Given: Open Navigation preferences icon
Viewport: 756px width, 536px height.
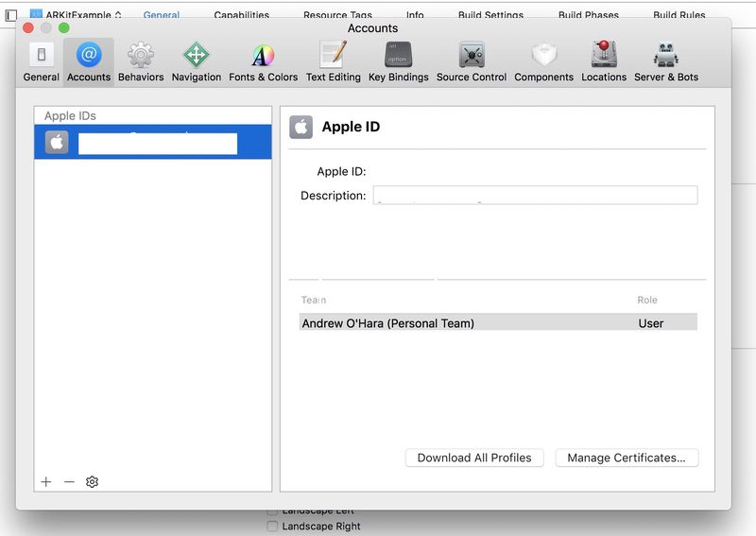Looking at the screenshot, I should 197,55.
